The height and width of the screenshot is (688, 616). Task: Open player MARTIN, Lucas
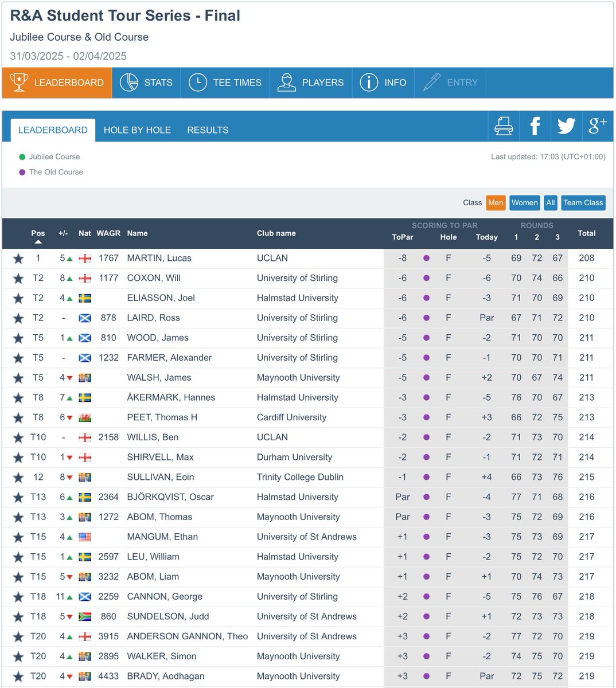(159, 258)
